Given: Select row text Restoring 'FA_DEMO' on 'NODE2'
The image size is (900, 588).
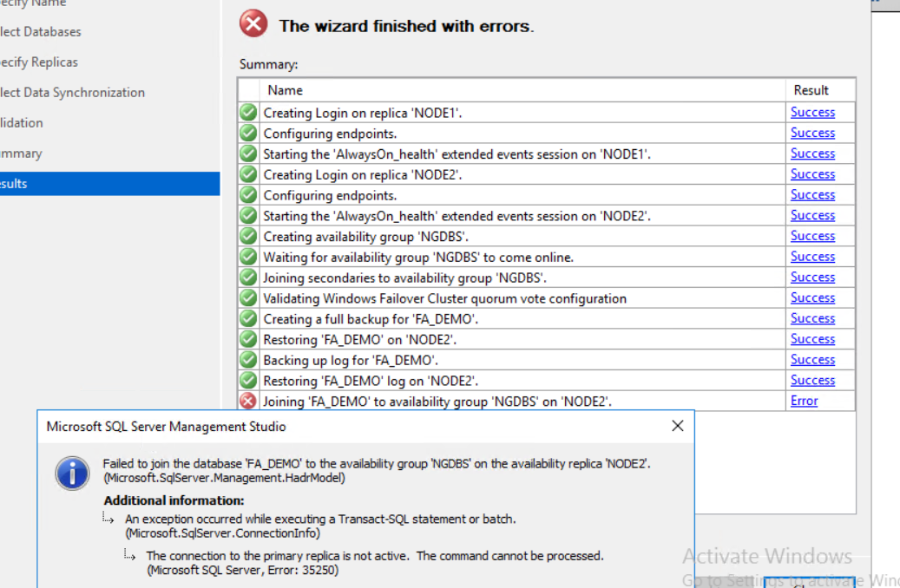Looking at the screenshot, I should coord(360,340).
